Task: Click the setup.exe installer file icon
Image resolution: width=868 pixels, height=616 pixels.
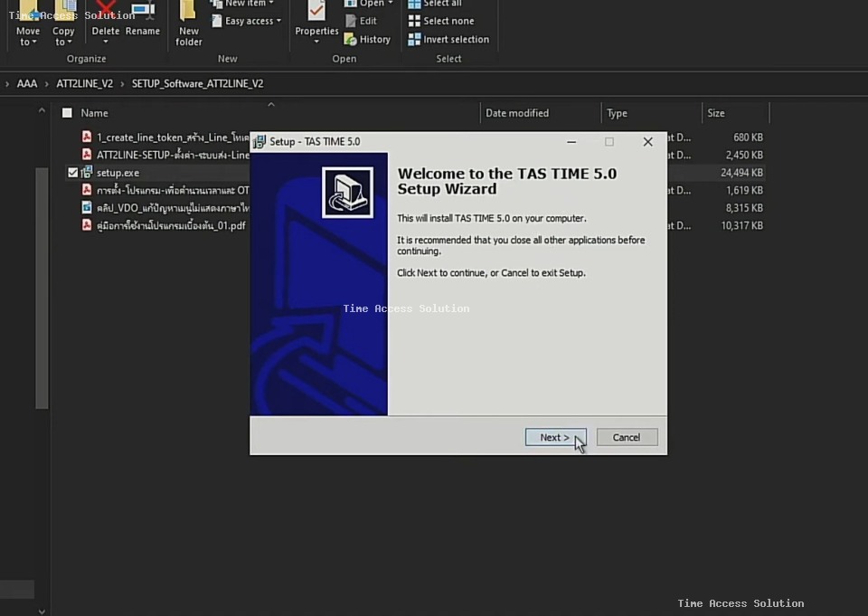Action: (x=87, y=173)
